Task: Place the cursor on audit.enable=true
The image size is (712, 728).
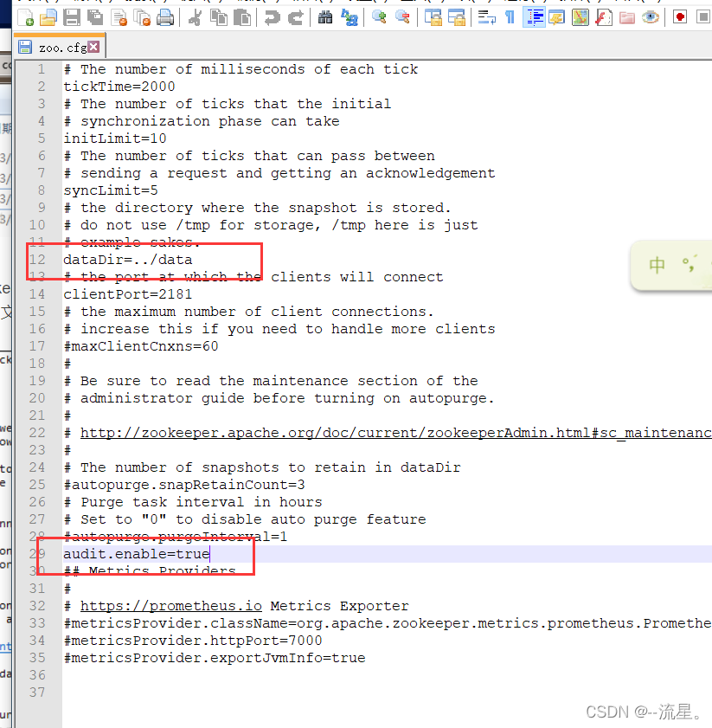Action: [x=137, y=554]
